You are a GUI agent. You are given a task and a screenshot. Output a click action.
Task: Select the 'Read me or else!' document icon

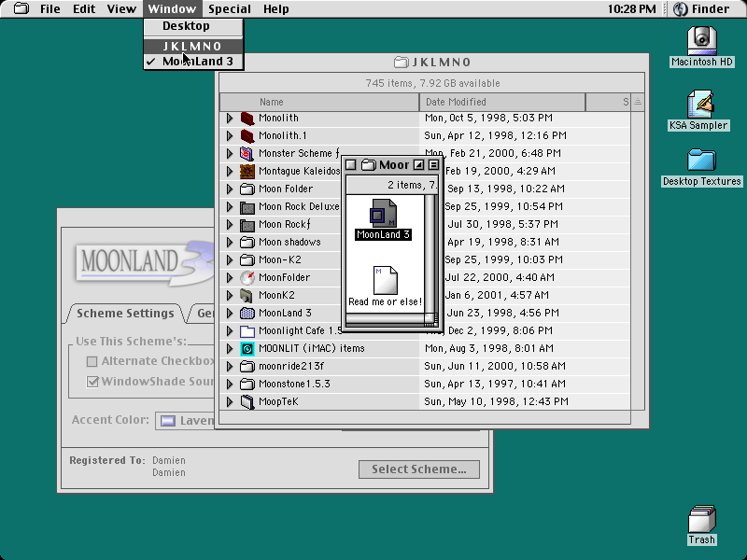(385, 281)
